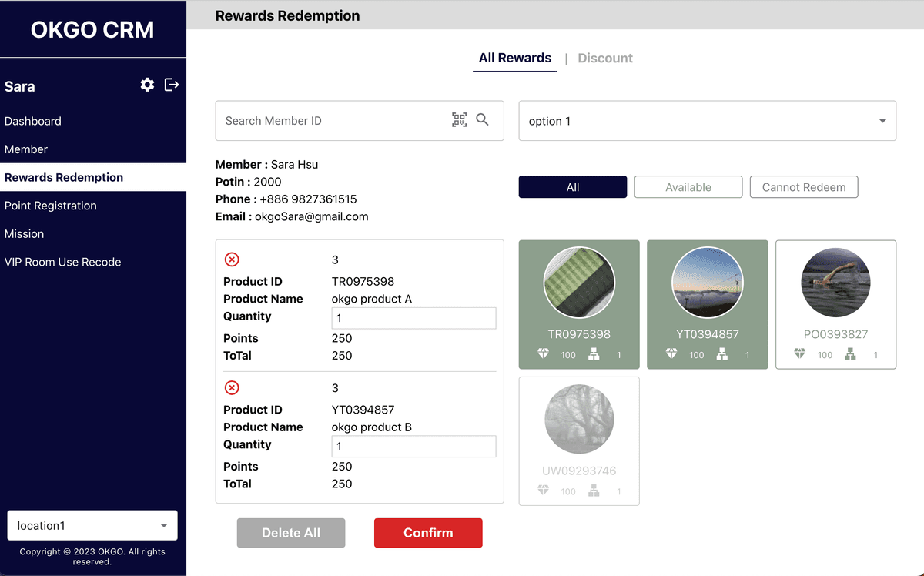Open settings via the gear icon

pyautogui.click(x=147, y=85)
